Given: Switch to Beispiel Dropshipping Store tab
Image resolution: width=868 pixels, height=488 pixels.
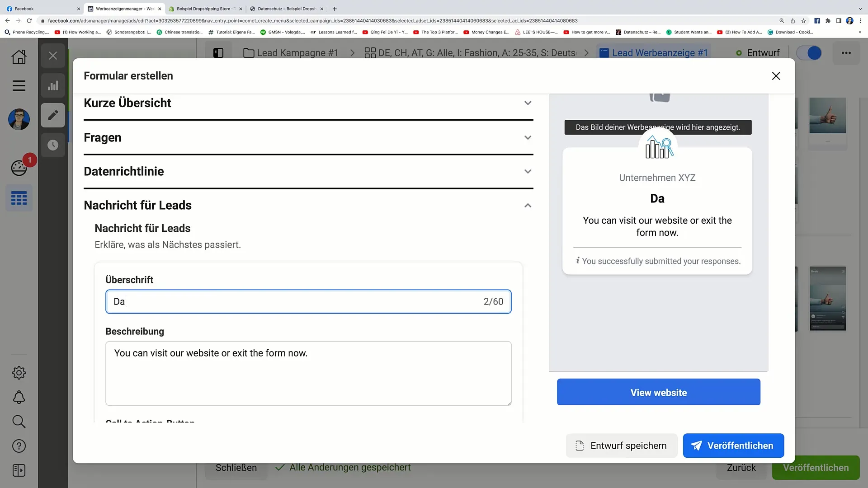Looking at the screenshot, I should click(206, 9).
